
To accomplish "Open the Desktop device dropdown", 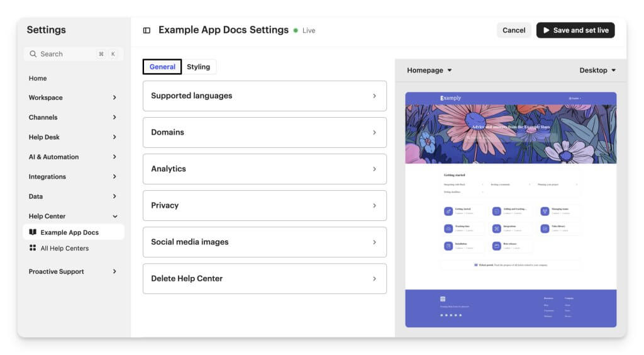I will [x=597, y=70].
